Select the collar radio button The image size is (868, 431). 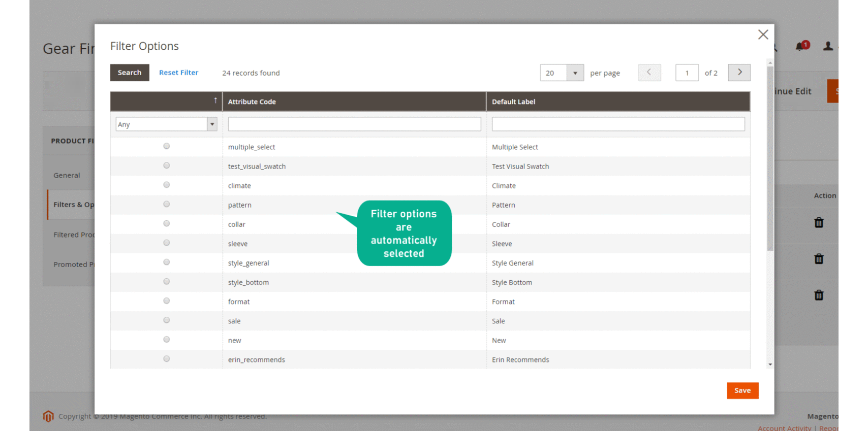click(166, 223)
